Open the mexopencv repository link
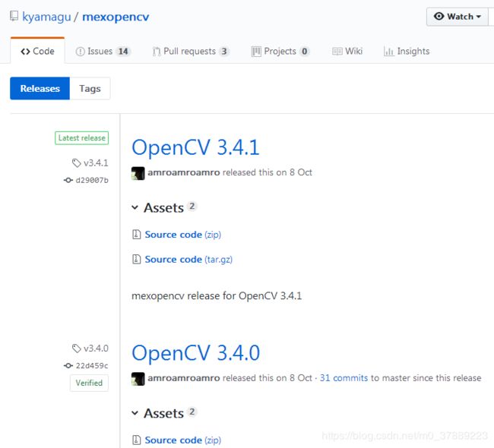 click(x=116, y=17)
